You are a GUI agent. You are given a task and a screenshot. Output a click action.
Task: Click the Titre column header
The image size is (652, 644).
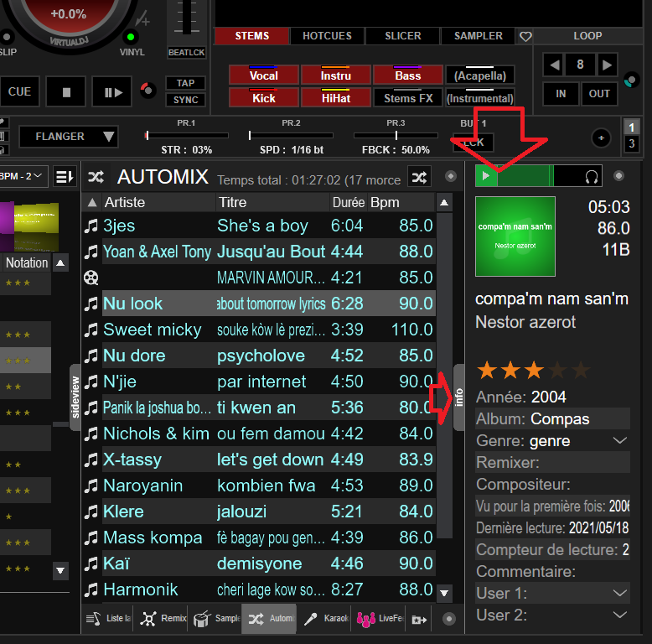[x=272, y=203]
